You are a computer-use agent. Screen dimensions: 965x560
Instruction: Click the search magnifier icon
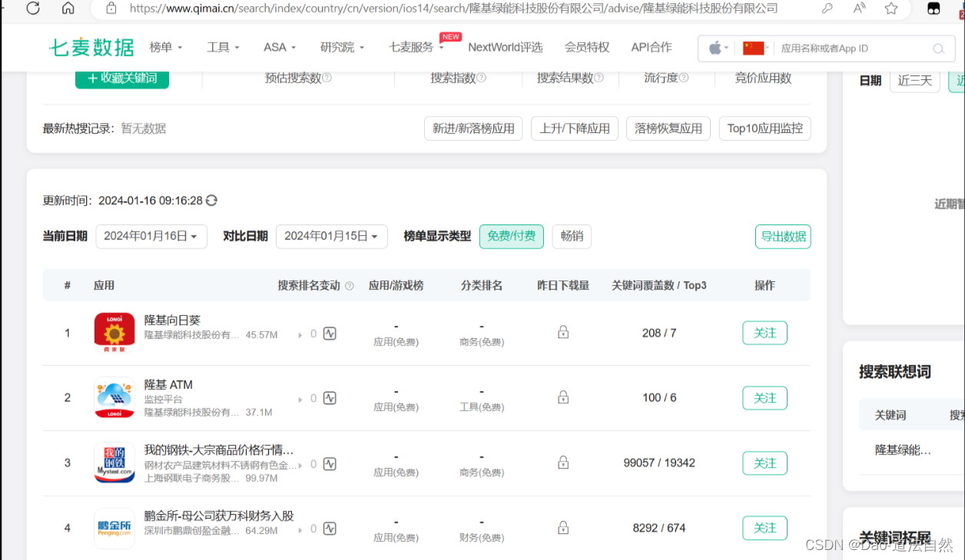938,48
